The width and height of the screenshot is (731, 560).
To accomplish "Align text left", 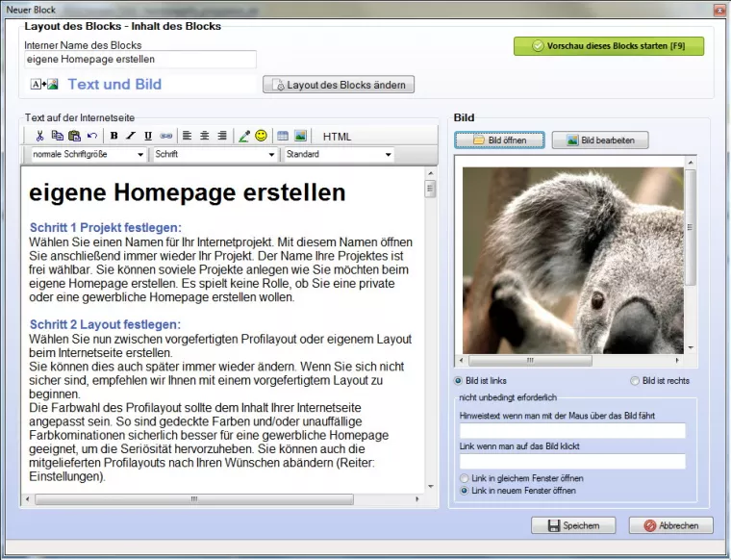I will (187, 136).
